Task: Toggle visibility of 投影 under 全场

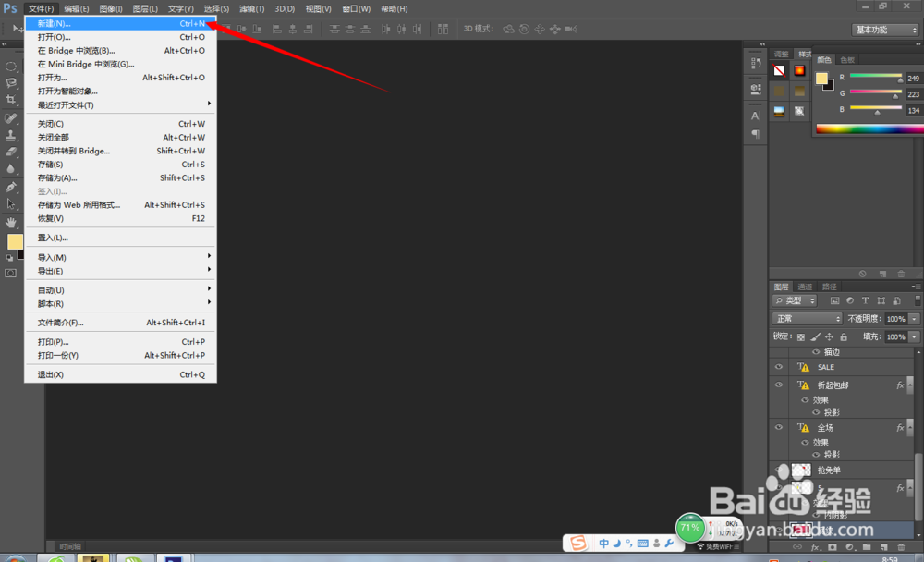Action: point(816,455)
